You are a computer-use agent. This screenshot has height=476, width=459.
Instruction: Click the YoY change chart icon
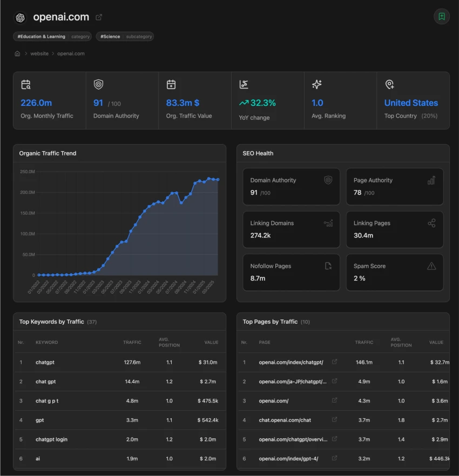[244, 84]
